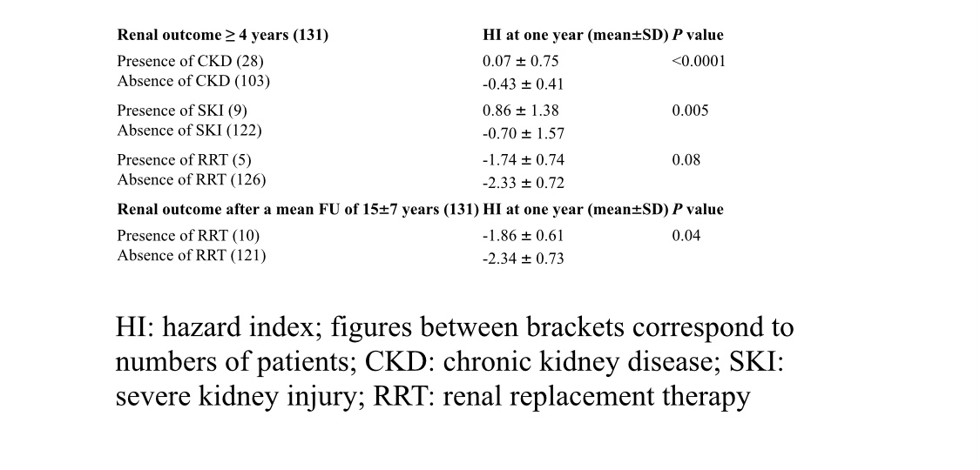
Task: Click the "Renal outcome after a mean FU" header
Action: (x=298, y=210)
